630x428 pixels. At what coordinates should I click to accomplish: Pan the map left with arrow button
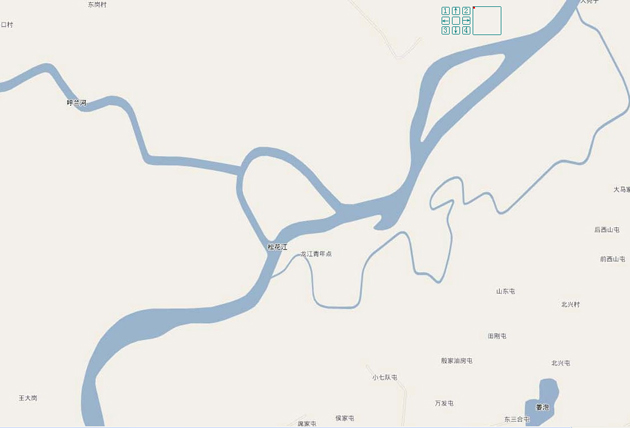445,20
